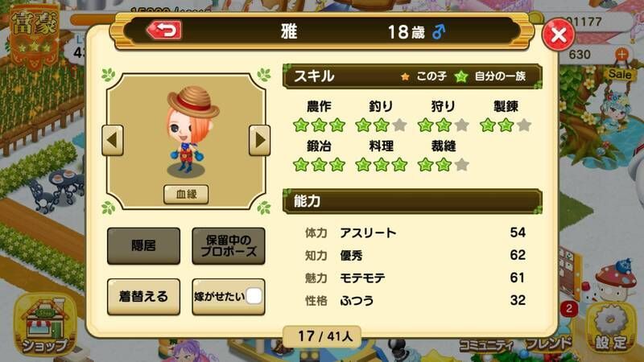Click the blue male gender symbol
This screenshot has height=362, width=644.
point(439,31)
